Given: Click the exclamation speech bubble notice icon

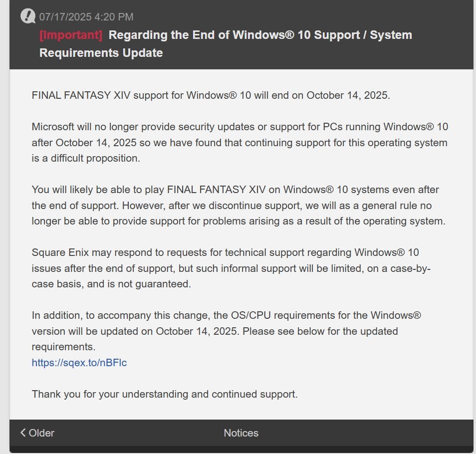Looking at the screenshot, I should pyautogui.click(x=28, y=16).
